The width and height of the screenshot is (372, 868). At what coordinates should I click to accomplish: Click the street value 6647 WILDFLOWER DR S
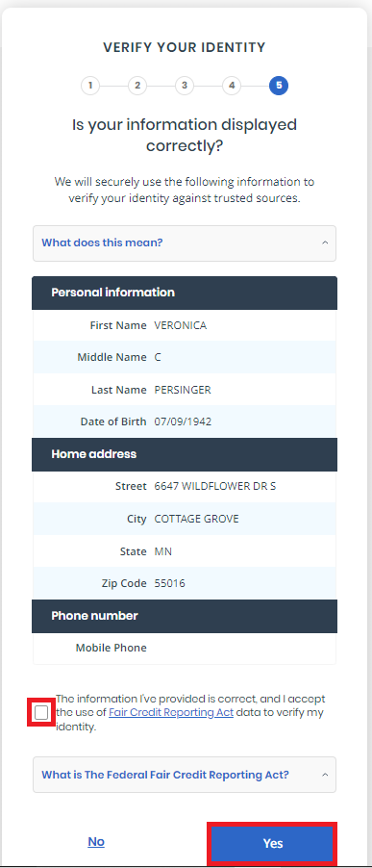click(215, 487)
